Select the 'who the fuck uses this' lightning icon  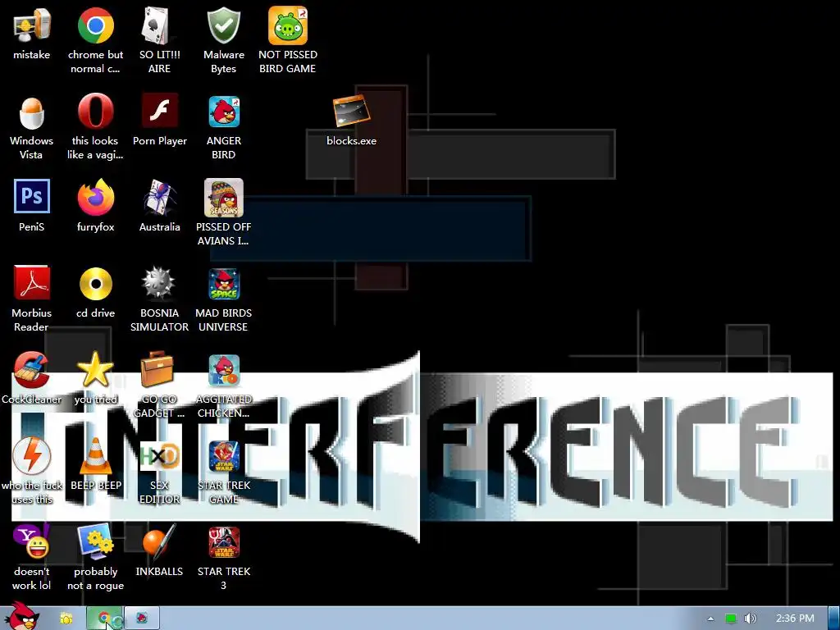pos(32,456)
